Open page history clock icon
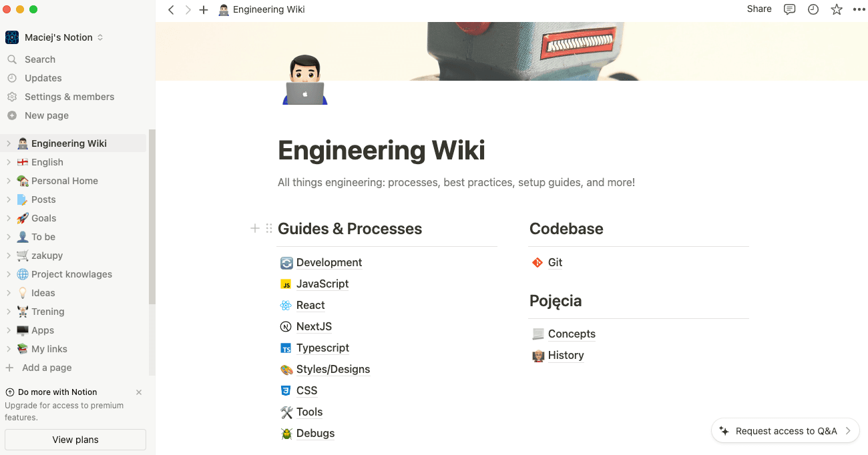Viewport: 868px width, 455px height. pos(813,9)
